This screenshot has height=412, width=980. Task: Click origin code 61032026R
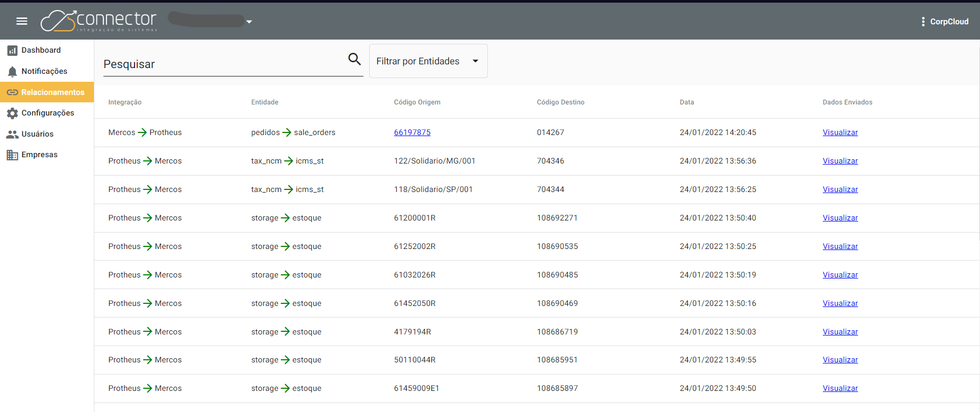pos(415,275)
